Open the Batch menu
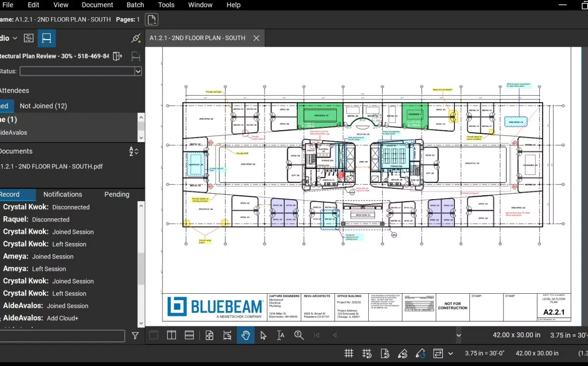The width and height of the screenshot is (588, 366). click(135, 5)
